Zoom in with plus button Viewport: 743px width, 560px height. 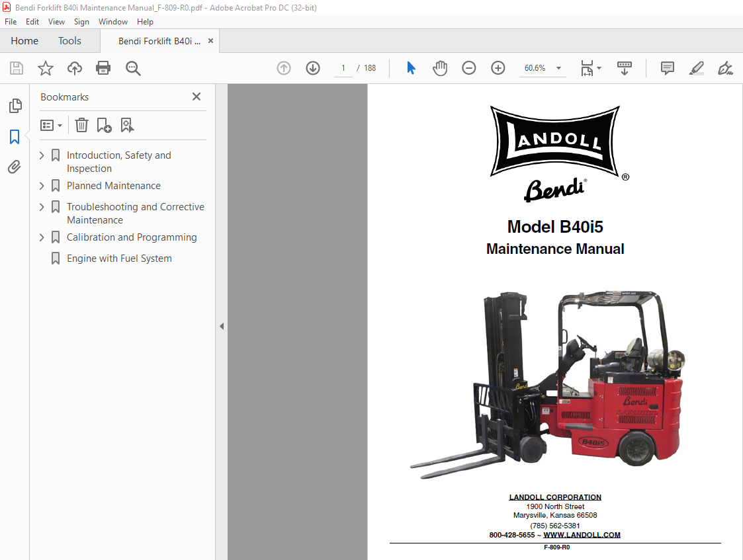[x=498, y=68]
